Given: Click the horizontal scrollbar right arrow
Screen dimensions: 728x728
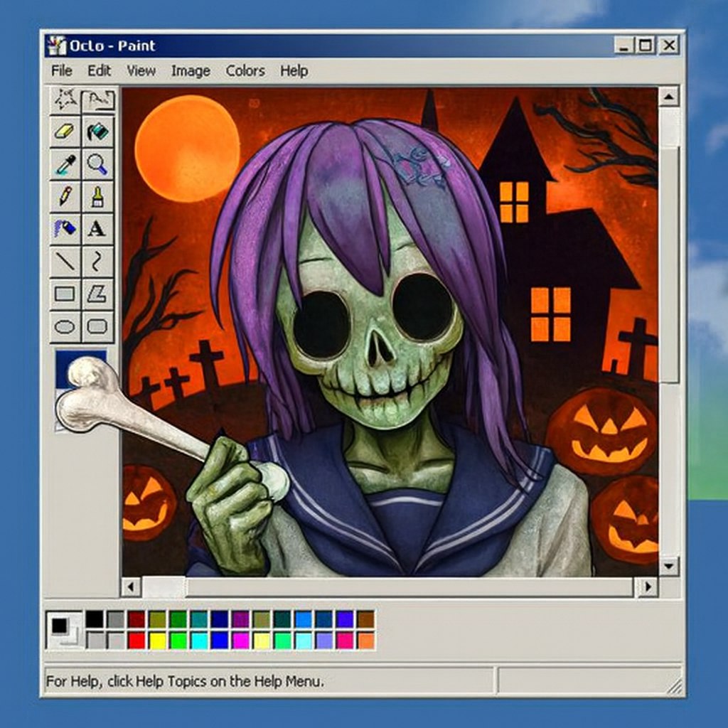Looking at the screenshot, I should 647,587.
